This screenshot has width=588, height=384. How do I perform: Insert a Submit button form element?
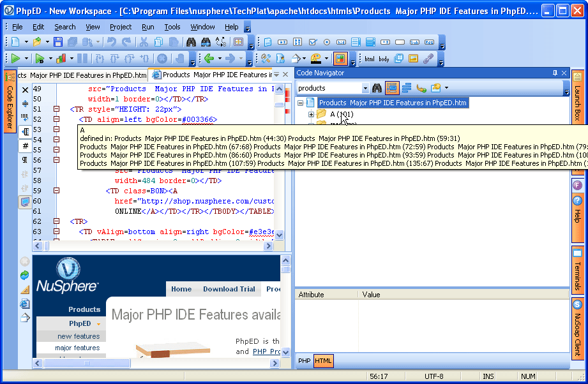tap(414, 42)
